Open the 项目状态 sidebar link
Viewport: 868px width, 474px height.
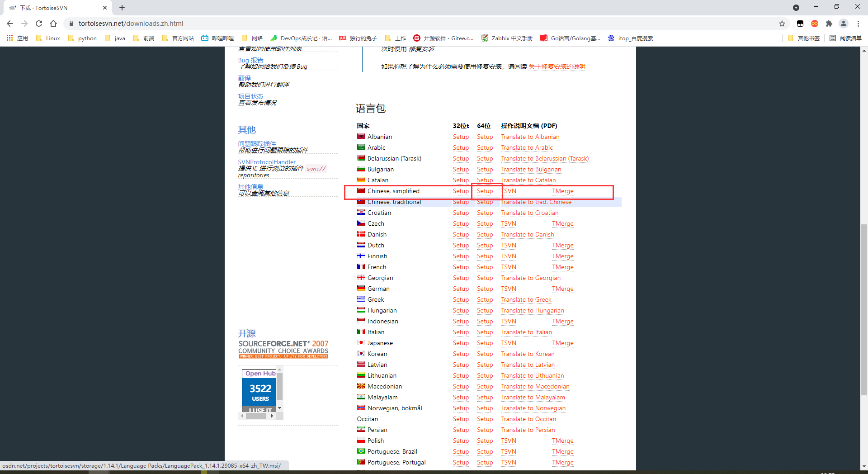click(x=250, y=96)
